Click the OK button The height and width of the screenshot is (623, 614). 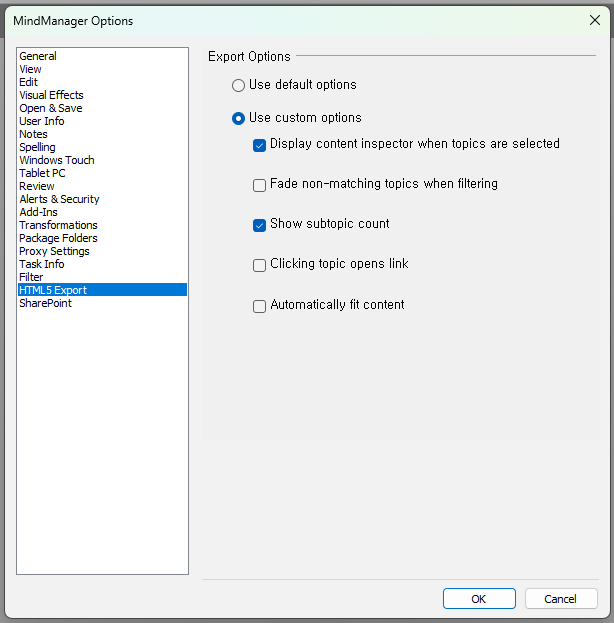479,599
